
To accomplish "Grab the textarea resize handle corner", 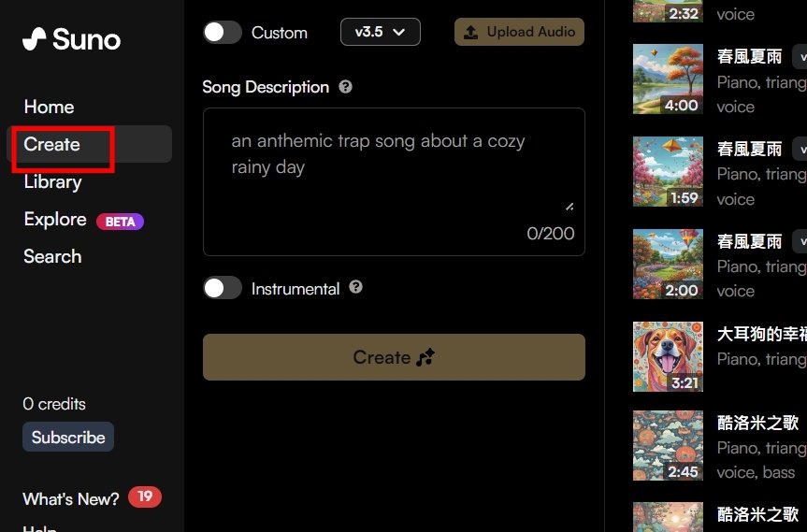I will coord(569,207).
